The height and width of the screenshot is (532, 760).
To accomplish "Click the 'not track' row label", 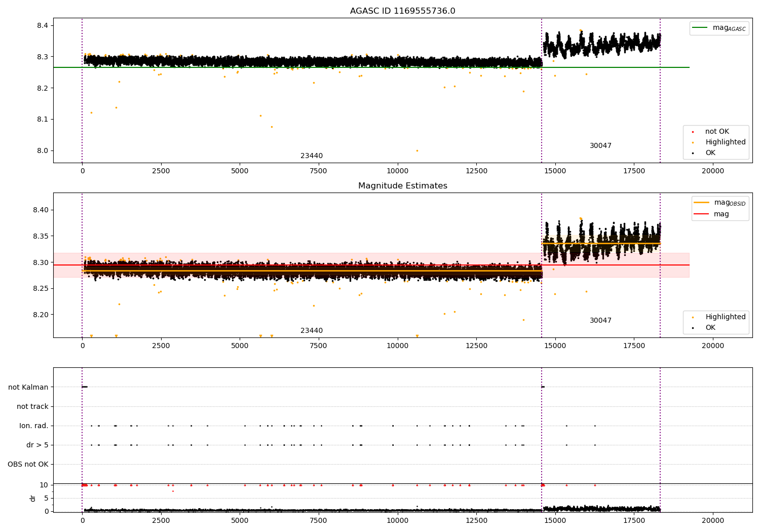I will coord(32,406).
